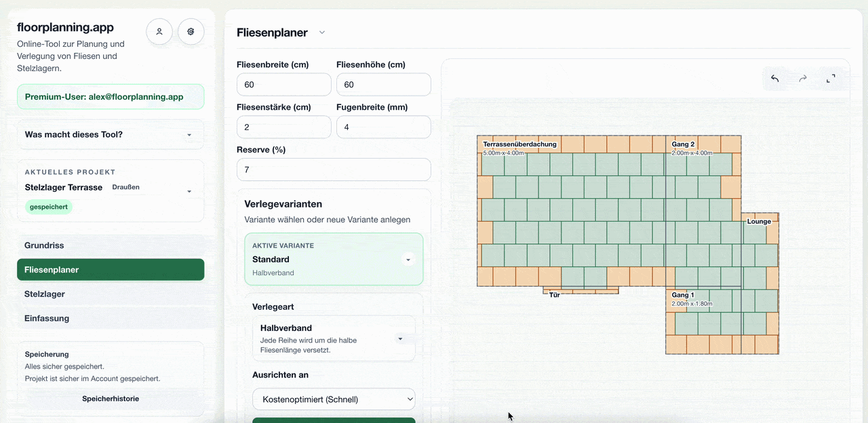Click the green button below Ausrichten an
This screenshot has width=868, height=423.
[x=334, y=420]
